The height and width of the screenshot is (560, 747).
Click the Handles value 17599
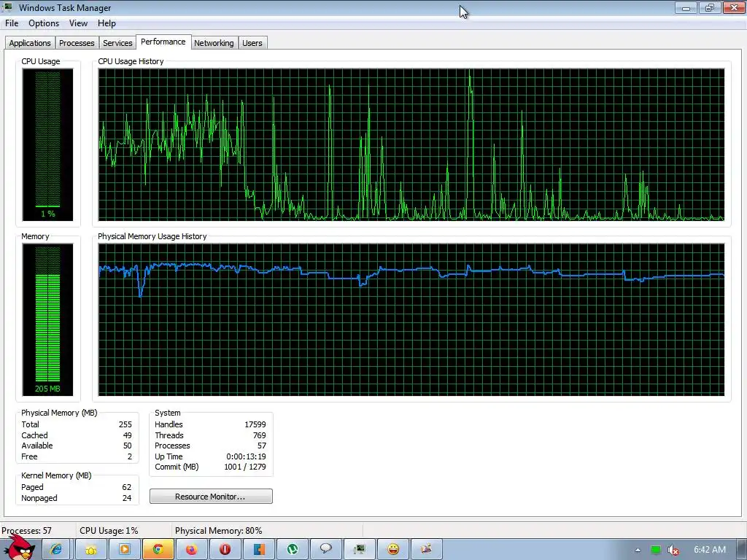(255, 424)
